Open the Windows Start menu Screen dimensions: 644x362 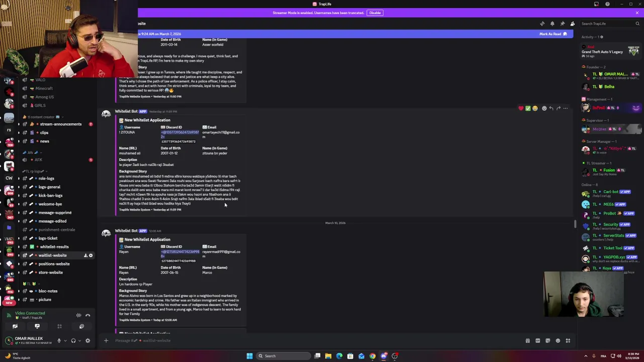pyautogui.click(x=249, y=356)
